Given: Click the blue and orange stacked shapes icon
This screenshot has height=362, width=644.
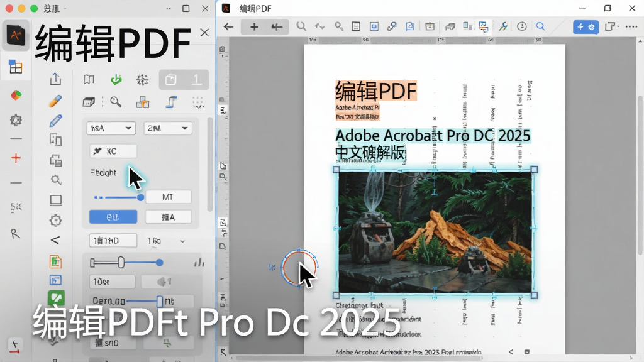Looking at the screenshot, I should [143, 102].
